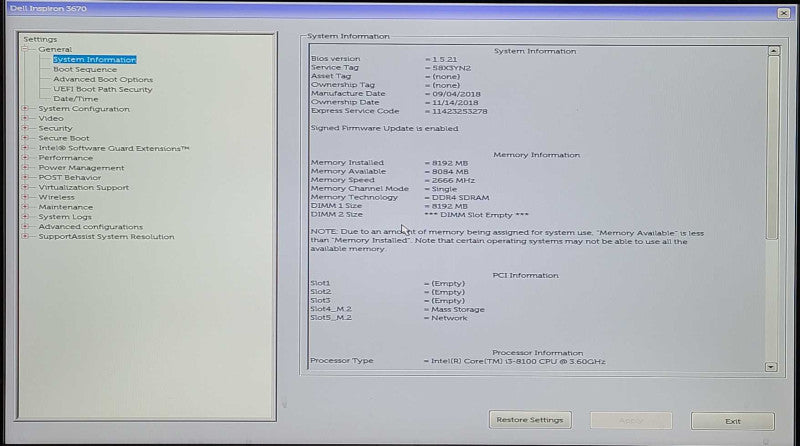Select the Secure Boot label
This screenshot has height=446, width=800.
click(64, 138)
